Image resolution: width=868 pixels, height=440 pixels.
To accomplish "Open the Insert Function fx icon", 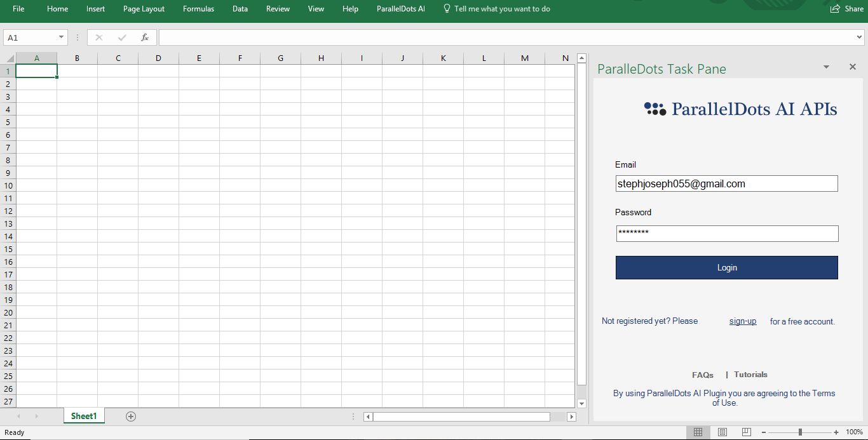I will pos(144,37).
